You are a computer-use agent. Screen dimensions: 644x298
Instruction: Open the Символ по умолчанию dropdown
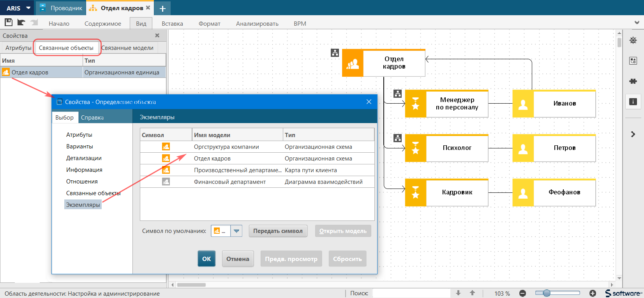click(236, 231)
